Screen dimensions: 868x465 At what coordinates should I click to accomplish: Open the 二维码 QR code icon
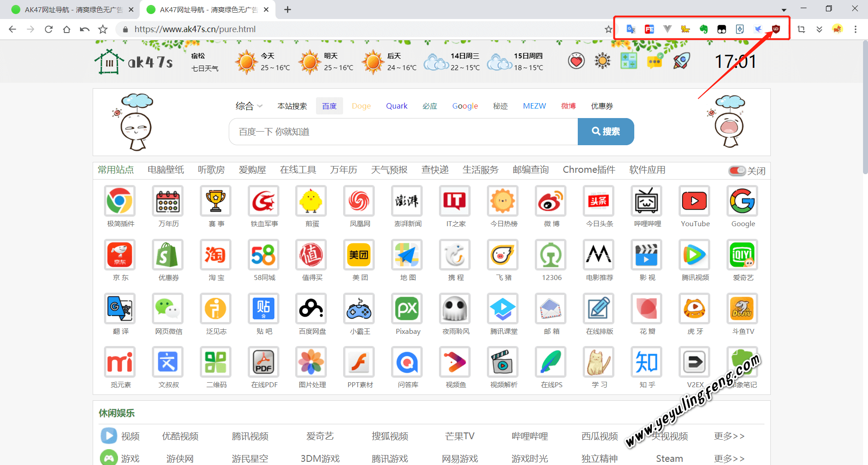click(216, 362)
